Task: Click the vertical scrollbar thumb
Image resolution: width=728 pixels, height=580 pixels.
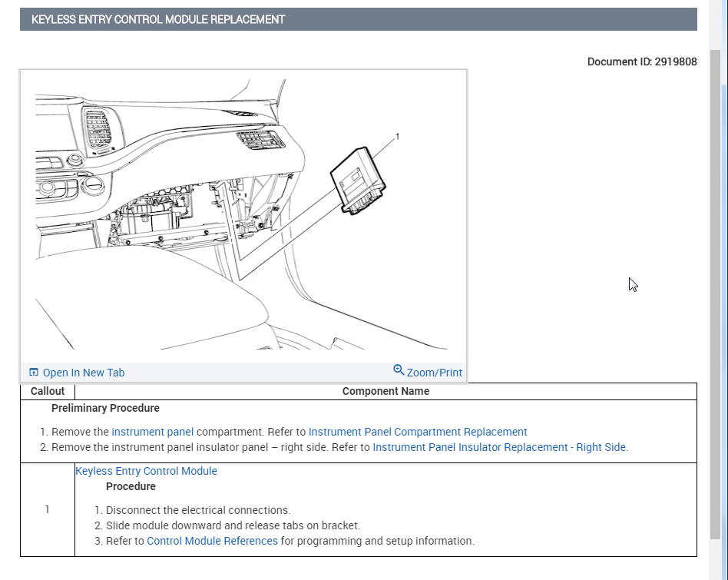Action: coord(715,292)
